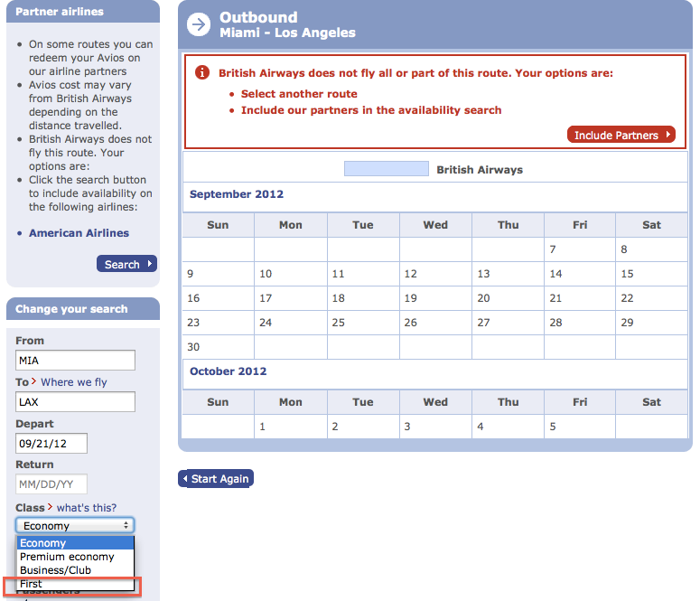Select October 1 in the calendar
Image resolution: width=700 pixels, height=601 pixels.
pyautogui.click(x=291, y=427)
